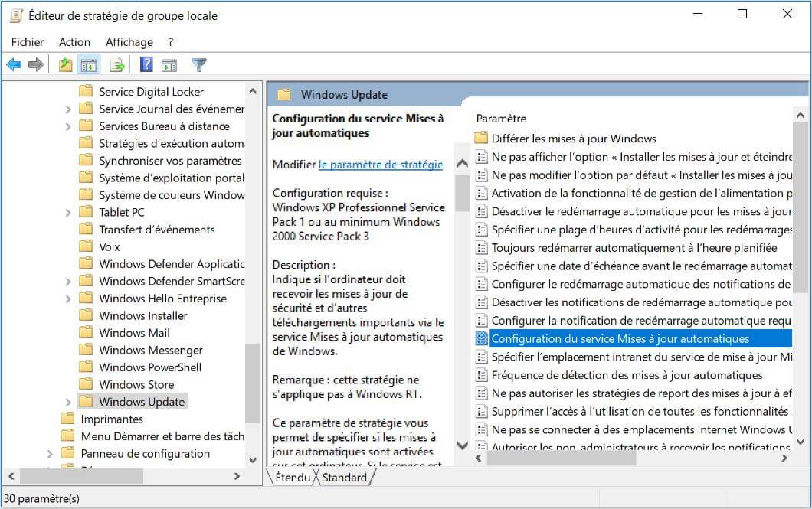Click the blue Help toolbar icon

[x=146, y=64]
